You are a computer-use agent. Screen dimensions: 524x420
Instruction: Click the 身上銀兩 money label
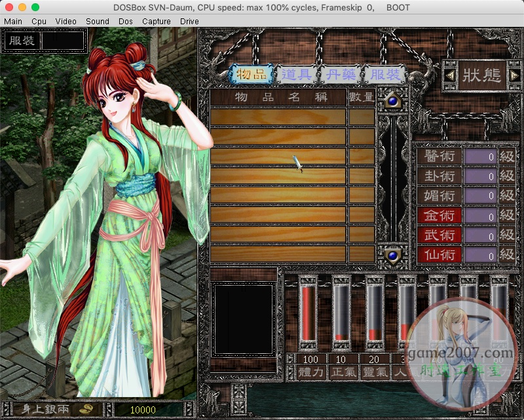46,409
